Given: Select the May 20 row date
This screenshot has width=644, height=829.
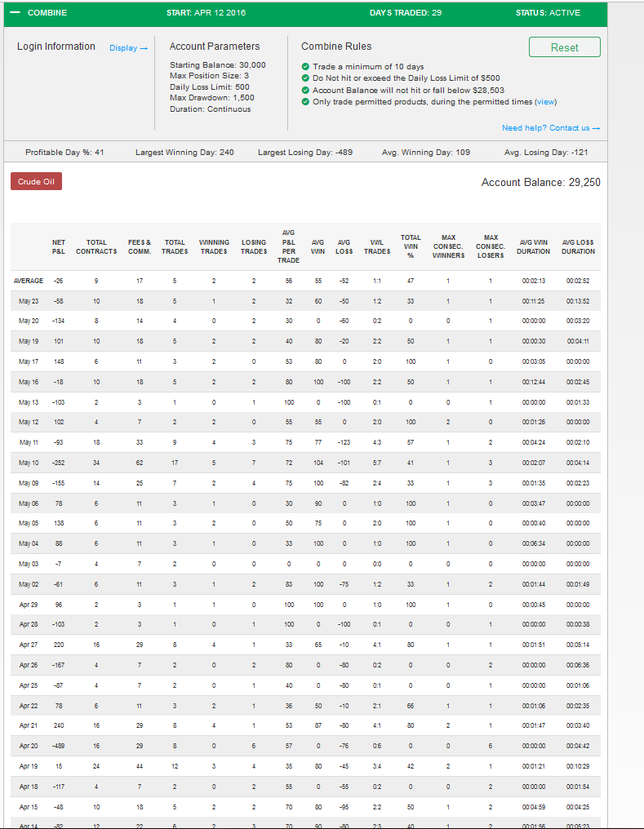Looking at the screenshot, I should (29, 321).
